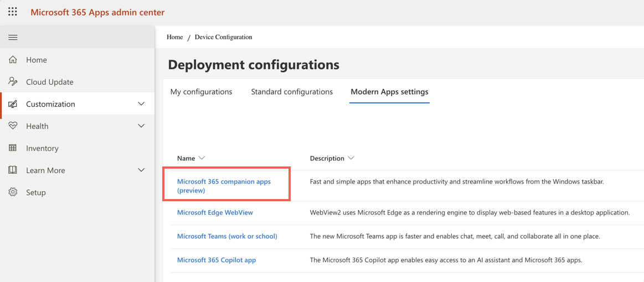Switch to Standard configurations tab
This screenshot has height=282, width=644.
click(x=292, y=92)
